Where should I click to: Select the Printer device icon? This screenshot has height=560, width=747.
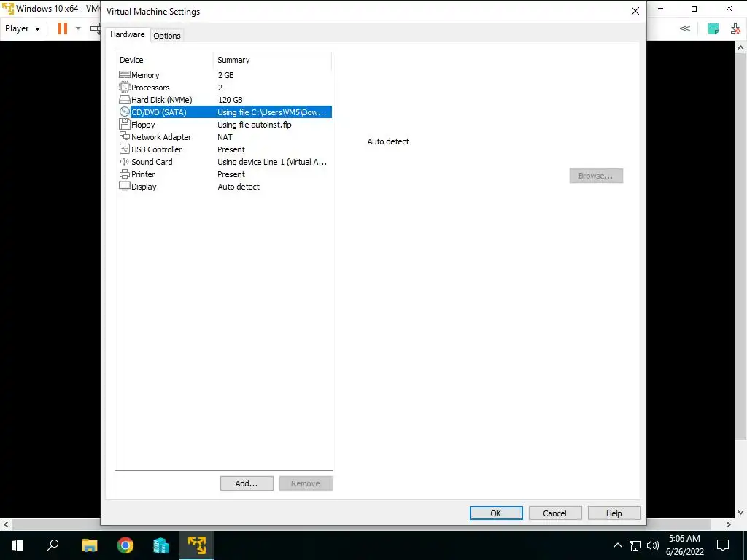tap(124, 174)
